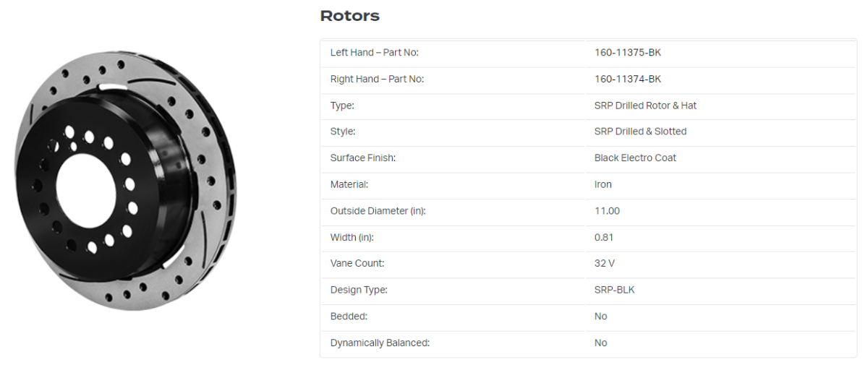
Task: Click the "SRP Drilled Rotor & Hat" value
Action: (x=645, y=106)
